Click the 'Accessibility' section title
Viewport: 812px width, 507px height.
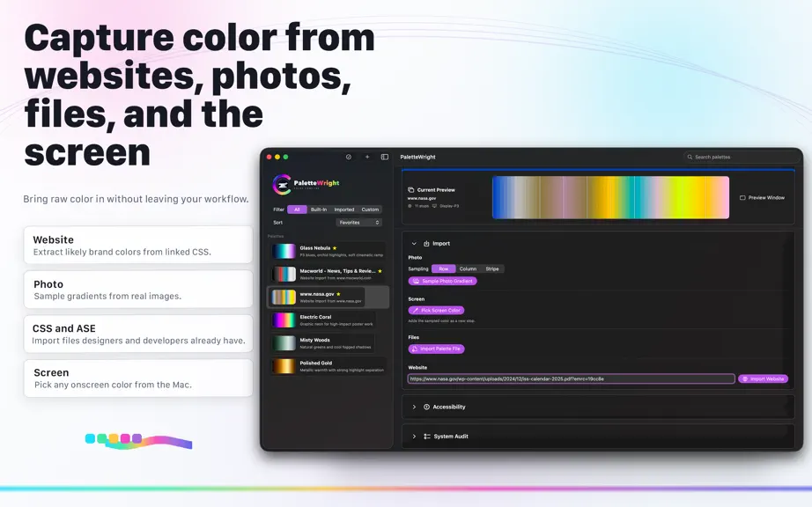pos(449,407)
